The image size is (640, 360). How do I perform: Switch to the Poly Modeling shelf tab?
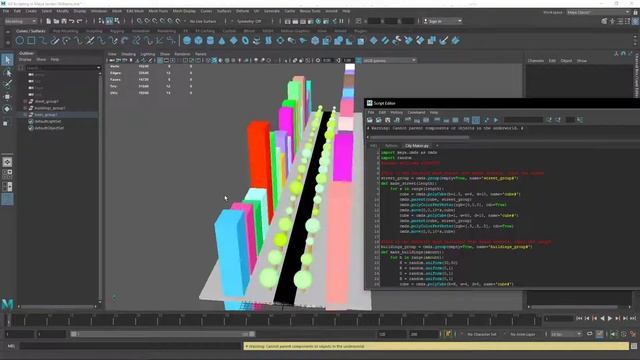tap(65, 31)
